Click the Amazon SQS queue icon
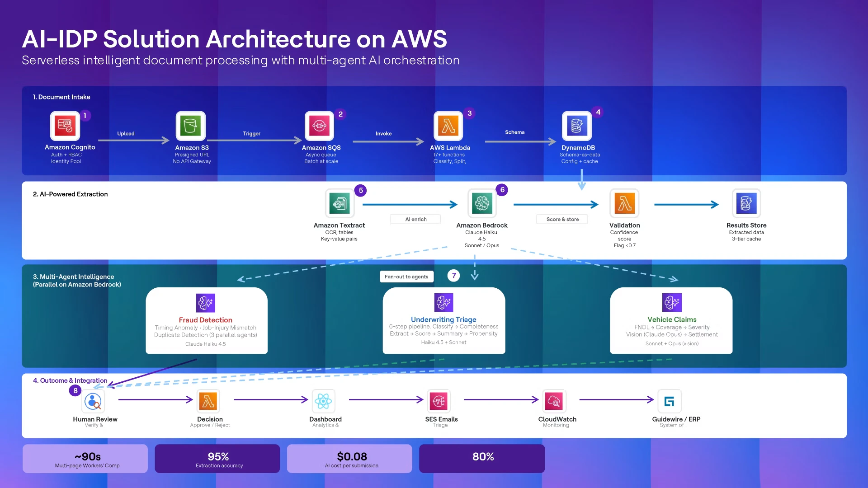This screenshot has width=868, height=488. [319, 126]
